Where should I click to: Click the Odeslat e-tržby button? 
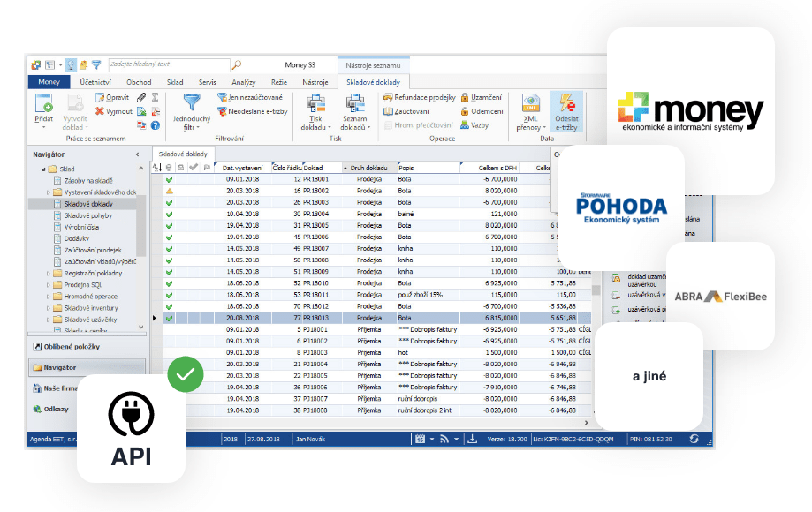[566, 112]
